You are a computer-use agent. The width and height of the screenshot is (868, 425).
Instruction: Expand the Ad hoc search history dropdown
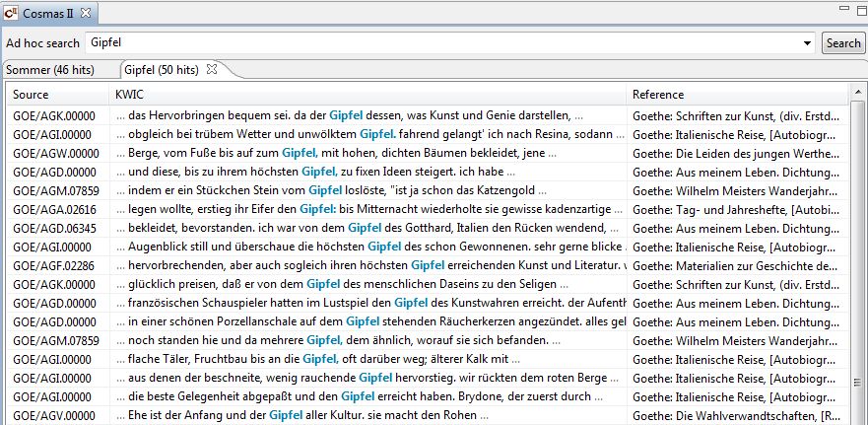(808, 43)
